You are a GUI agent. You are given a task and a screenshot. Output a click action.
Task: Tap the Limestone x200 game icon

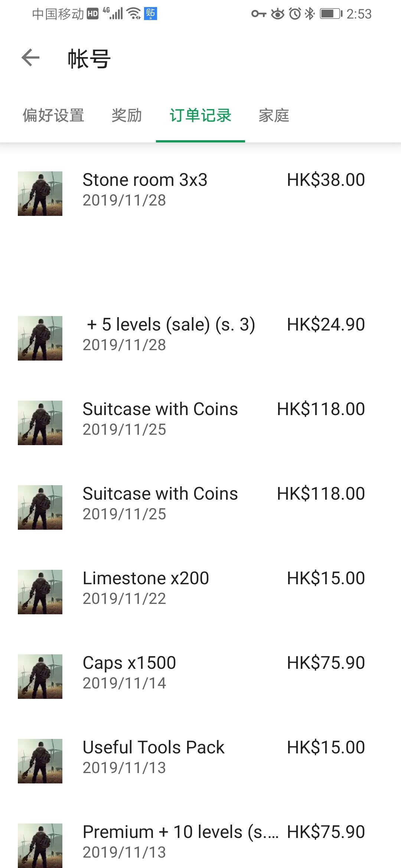tap(40, 592)
